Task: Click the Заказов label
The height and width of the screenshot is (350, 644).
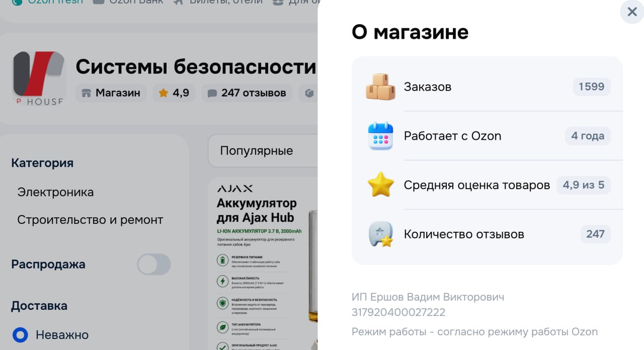Action: click(428, 86)
